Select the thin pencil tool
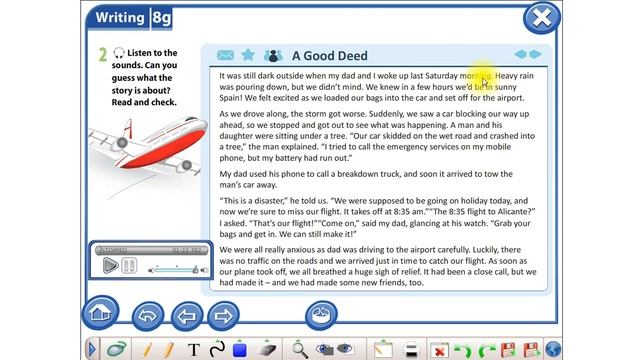 pos(147,350)
